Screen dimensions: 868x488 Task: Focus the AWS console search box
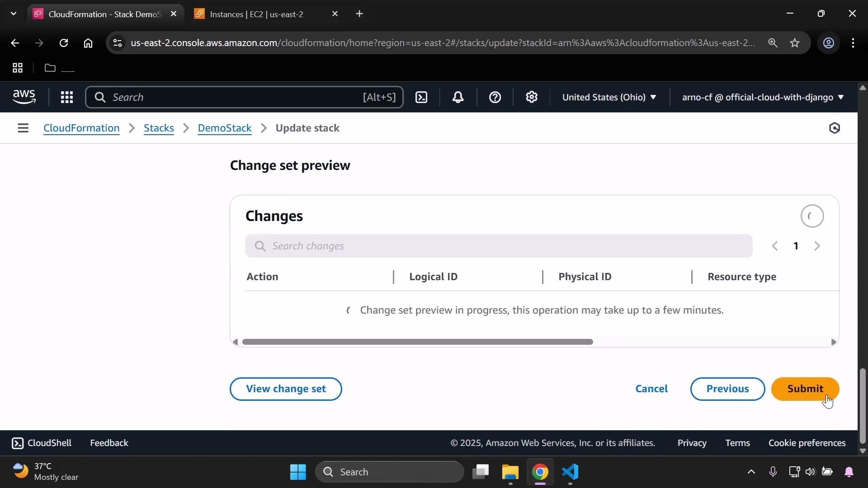244,98
